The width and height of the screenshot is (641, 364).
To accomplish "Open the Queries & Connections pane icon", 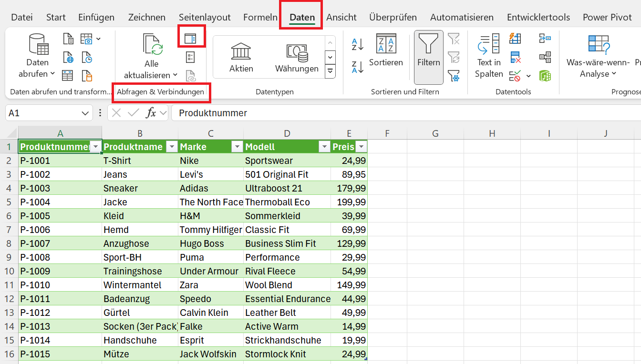I will pos(191,39).
